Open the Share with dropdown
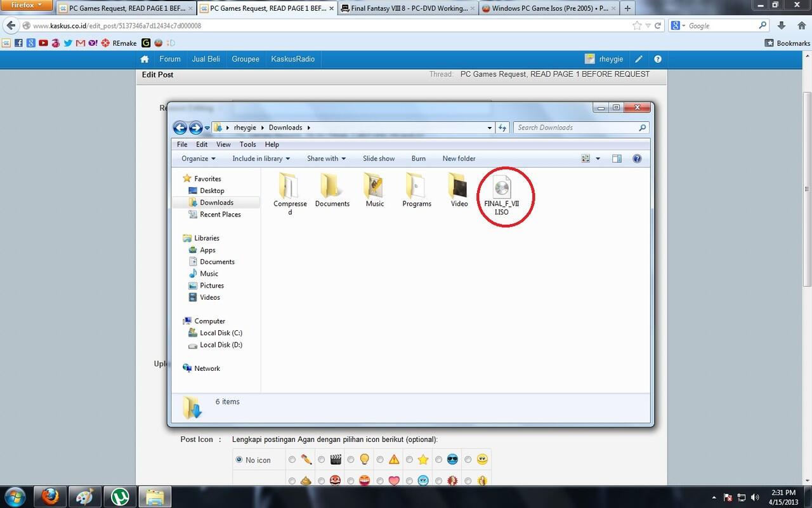Viewport: 812px width, 508px height. tap(325, 158)
